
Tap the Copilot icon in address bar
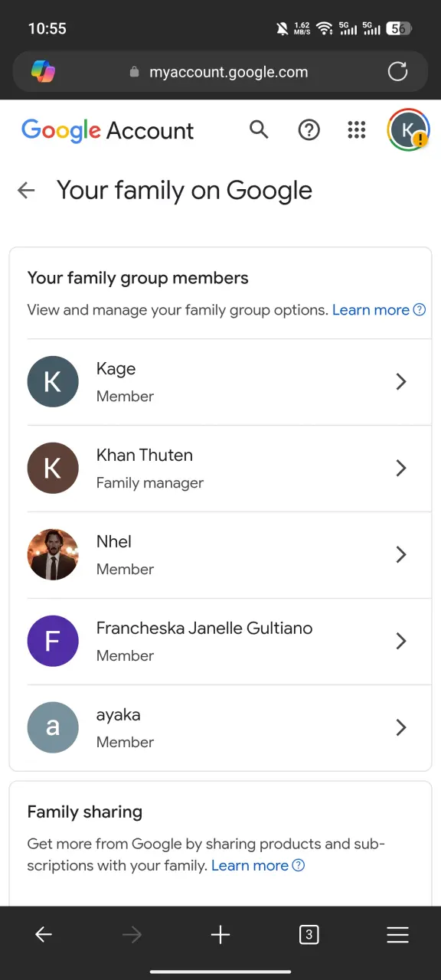pyautogui.click(x=43, y=72)
